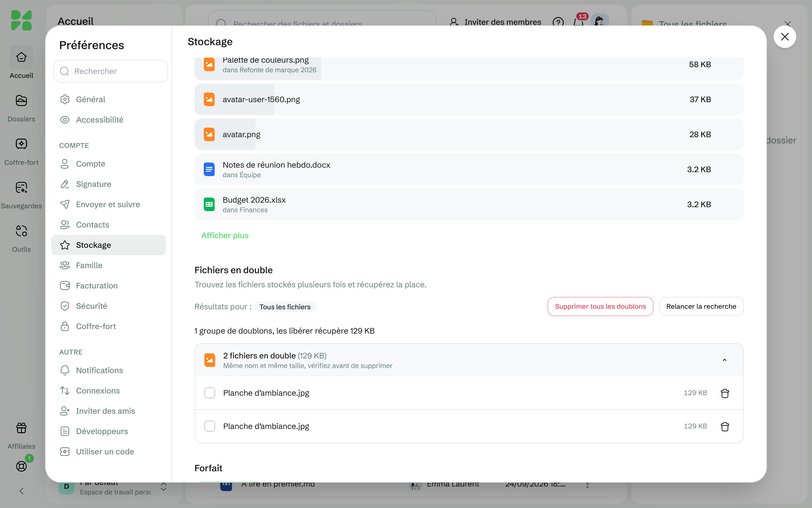Click the support lifebuoy icon with badge
Image resolution: width=812 pixels, height=508 pixels.
[x=21, y=466]
